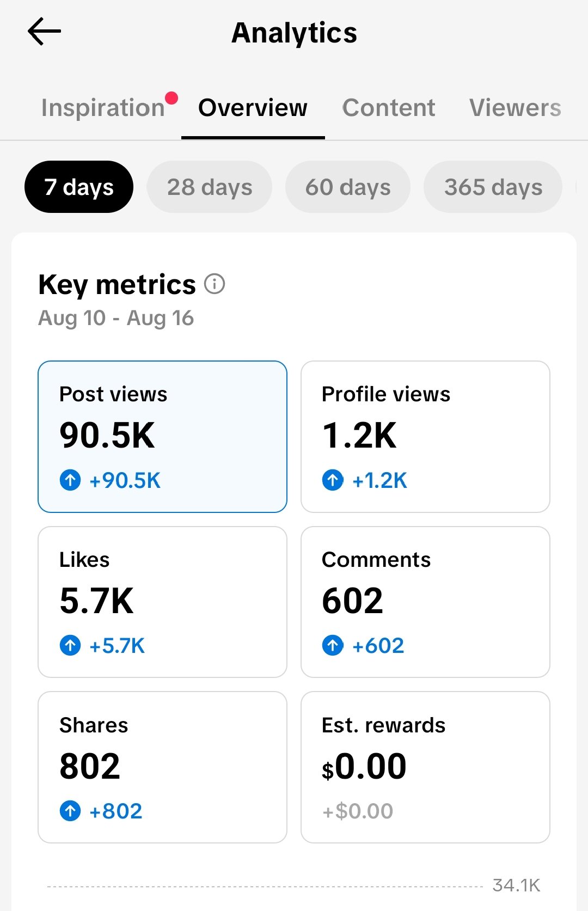Image resolution: width=588 pixels, height=911 pixels.
Task: Click the Aug 10 - Aug 16 date range
Action: pos(116,318)
